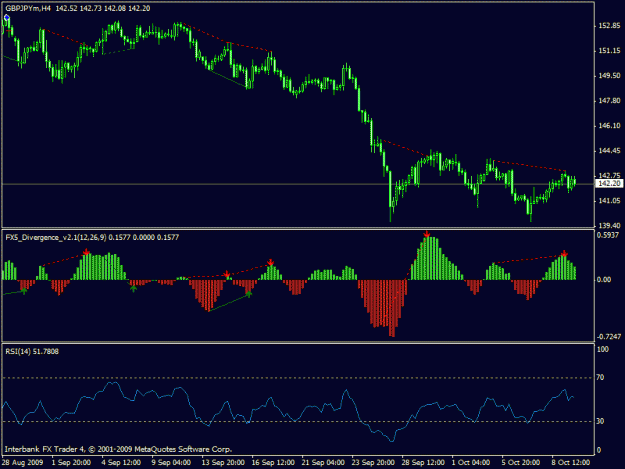Click the 21 Sep 04:00 time label
The image size is (625, 469).
coord(323,463)
